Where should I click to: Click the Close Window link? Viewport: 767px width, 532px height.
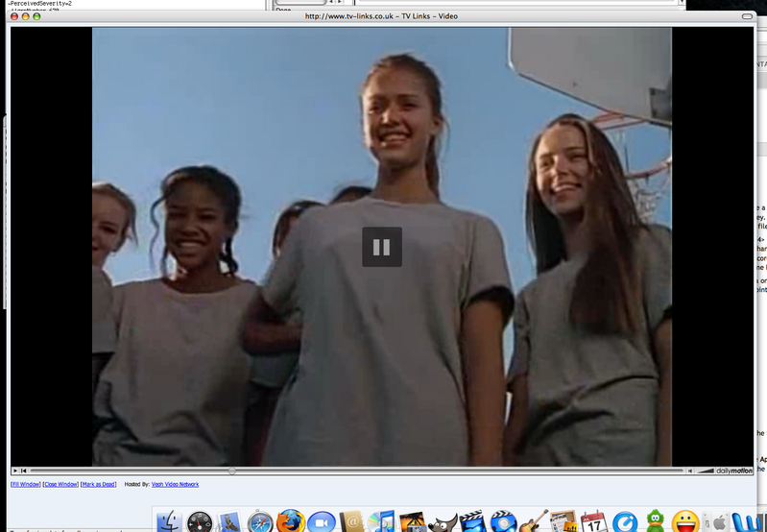(60, 484)
